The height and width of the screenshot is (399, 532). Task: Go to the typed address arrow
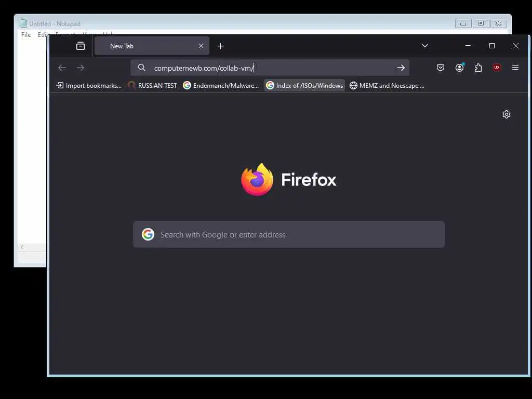click(401, 68)
